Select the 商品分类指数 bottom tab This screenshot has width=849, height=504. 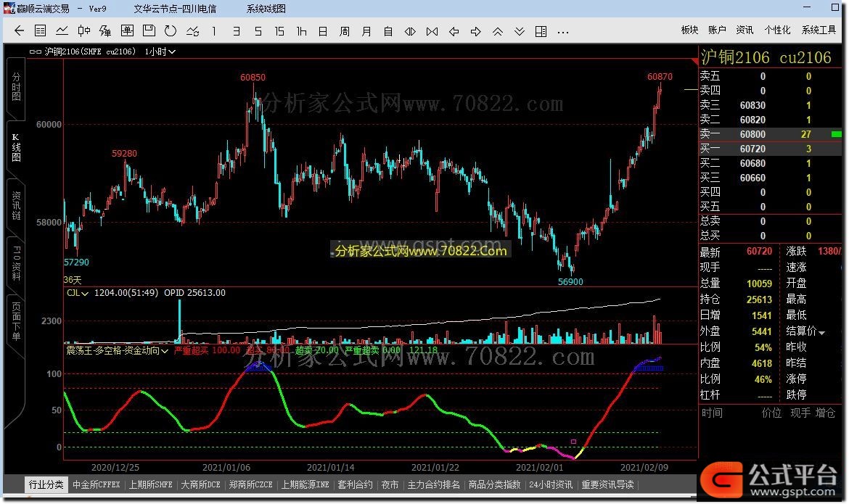pos(494,484)
